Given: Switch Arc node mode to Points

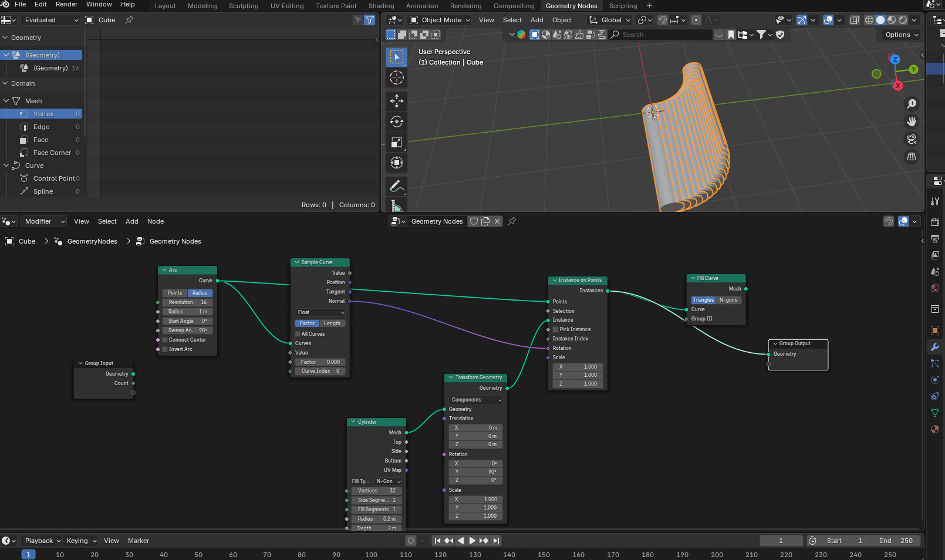Looking at the screenshot, I should point(175,293).
